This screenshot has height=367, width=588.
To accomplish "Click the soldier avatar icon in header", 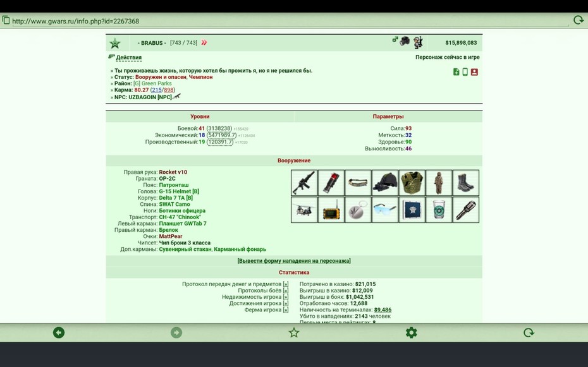I will pyautogui.click(x=418, y=42).
